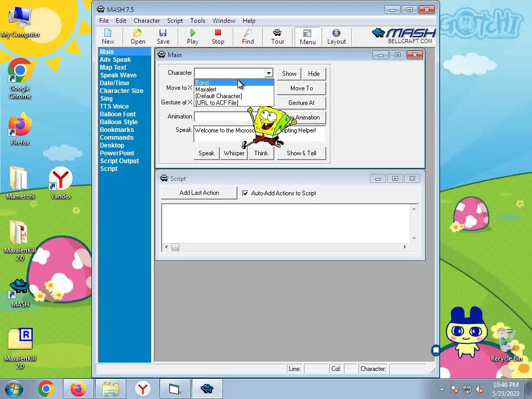Select Speak Wave in the sidebar
The height and width of the screenshot is (399, 532).
click(118, 75)
